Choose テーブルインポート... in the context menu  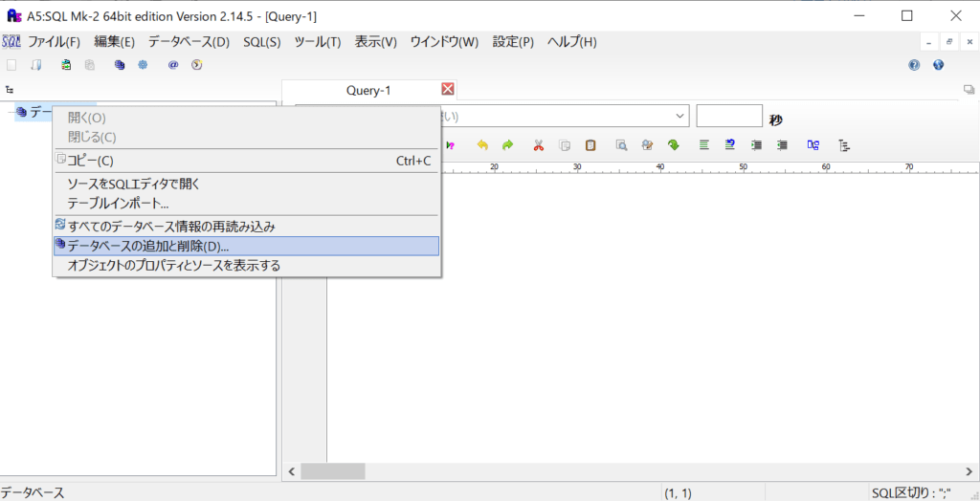point(247,203)
